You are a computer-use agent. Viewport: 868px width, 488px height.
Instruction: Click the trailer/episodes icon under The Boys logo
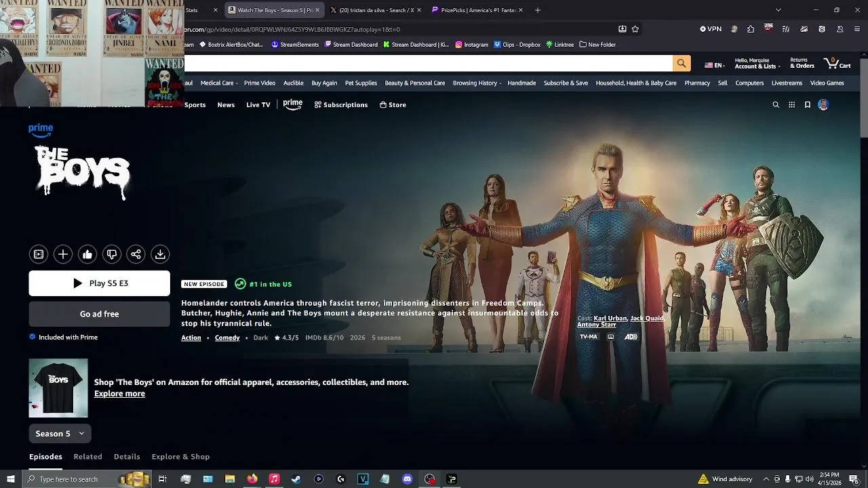pyautogui.click(x=39, y=254)
